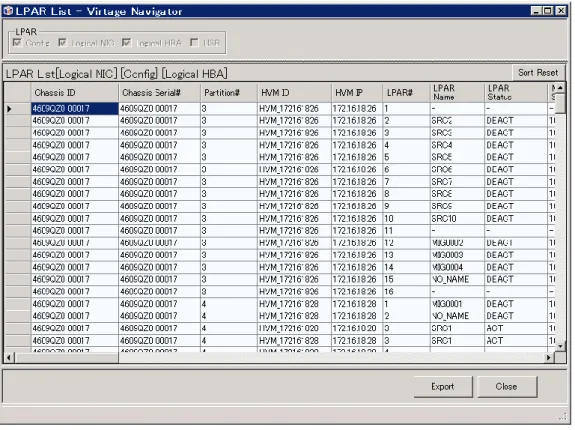The image size is (575, 430).
Task: Select the SRC4 LPAR name cell
Action: 457,145
